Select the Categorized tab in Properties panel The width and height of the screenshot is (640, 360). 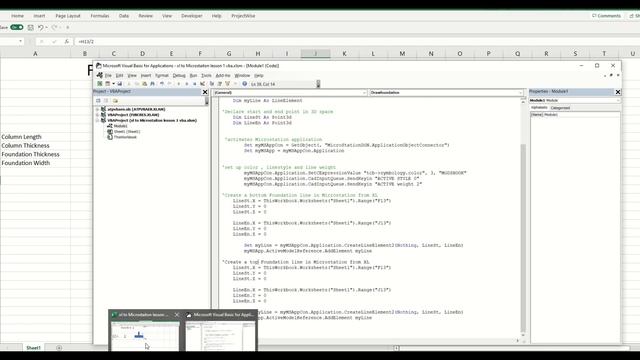560,108
